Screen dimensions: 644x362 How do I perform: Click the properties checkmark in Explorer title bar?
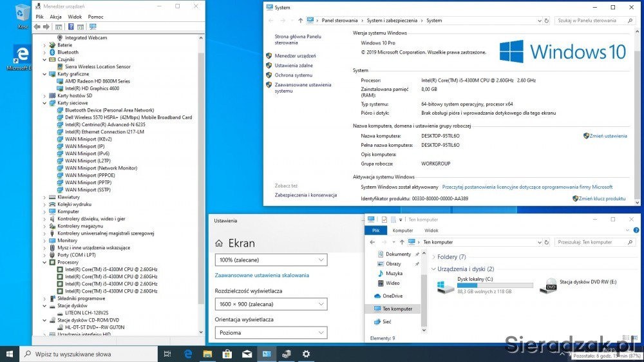tap(384, 220)
